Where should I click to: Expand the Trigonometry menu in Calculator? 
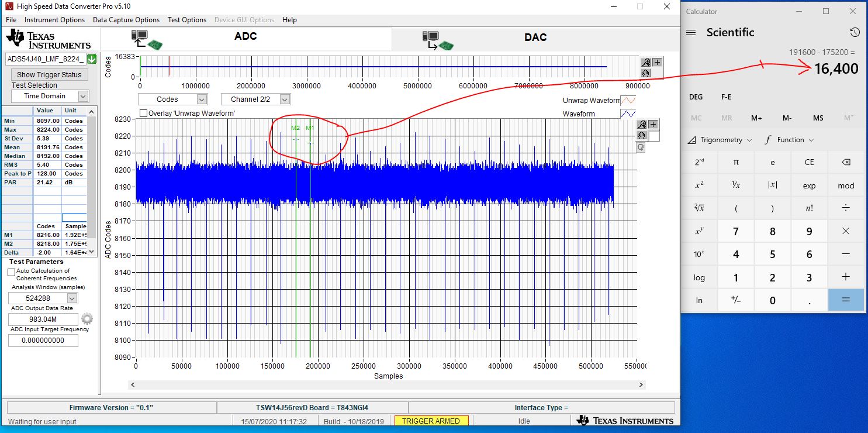(721, 140)
